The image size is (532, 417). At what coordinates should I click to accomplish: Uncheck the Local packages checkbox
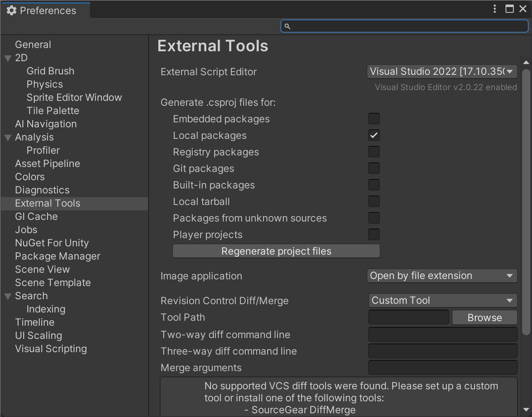pos(374,136)
